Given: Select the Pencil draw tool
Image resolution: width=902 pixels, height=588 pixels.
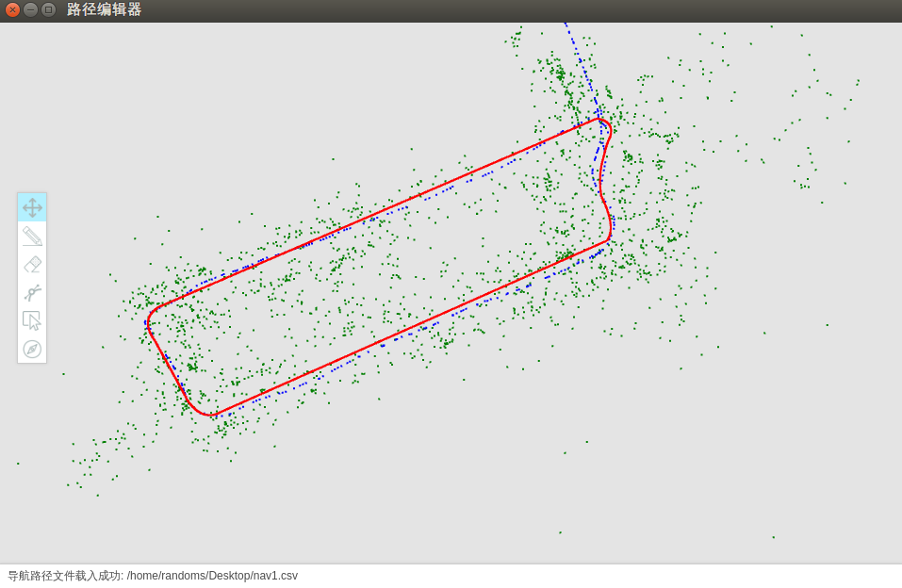Looking at the screenshot, I should [x=32, y=236].
